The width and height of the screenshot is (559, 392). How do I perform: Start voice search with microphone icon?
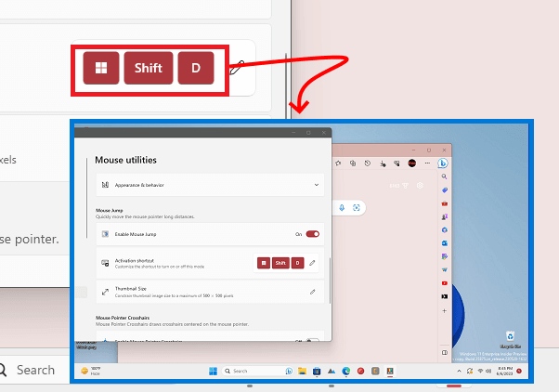click(x=342, y=207)
